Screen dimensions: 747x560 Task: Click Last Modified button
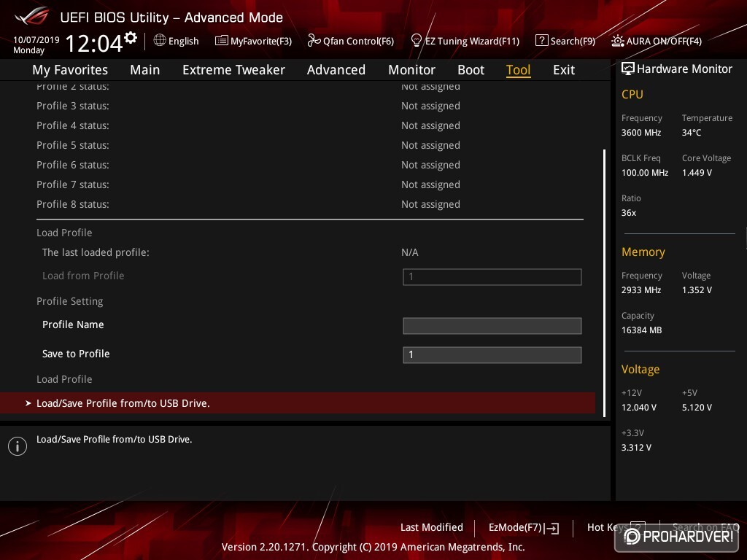tap(432, 528)
